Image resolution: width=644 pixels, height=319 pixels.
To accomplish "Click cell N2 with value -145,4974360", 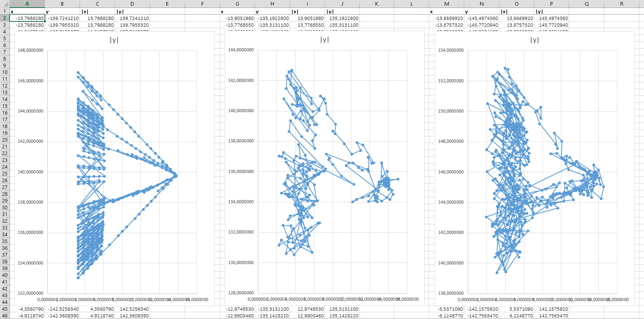I will pyautogui.click(x=482, y=18).
